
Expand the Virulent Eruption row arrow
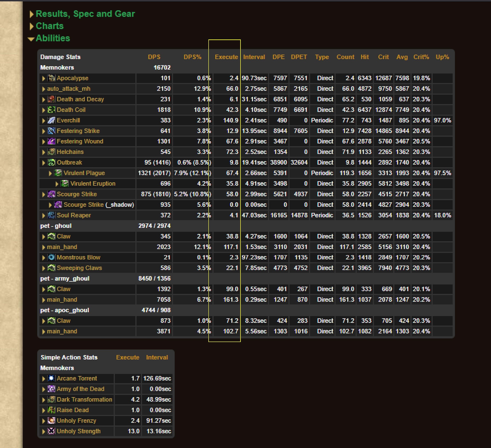click(x=57, y=184)
